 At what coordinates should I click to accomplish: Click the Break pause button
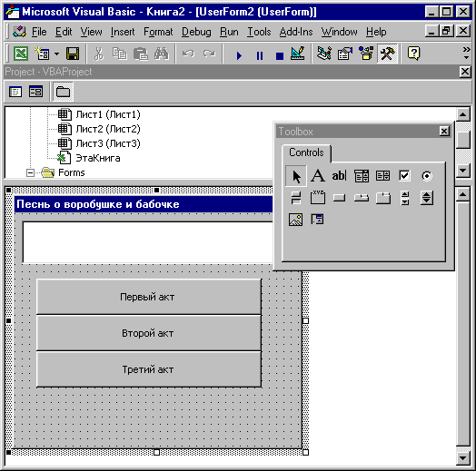coord(260,55)
